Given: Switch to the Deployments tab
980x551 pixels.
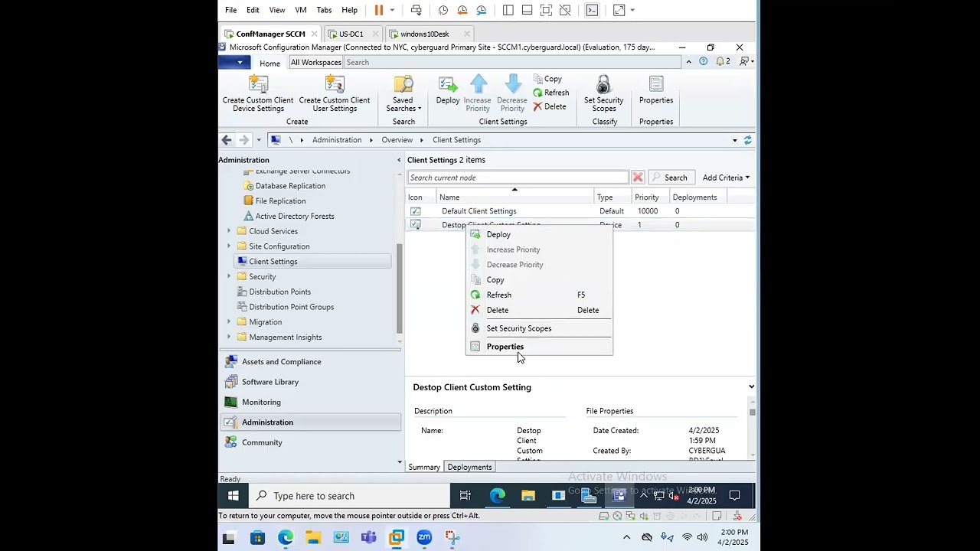Looking at the screenshot, I should 469,467.
